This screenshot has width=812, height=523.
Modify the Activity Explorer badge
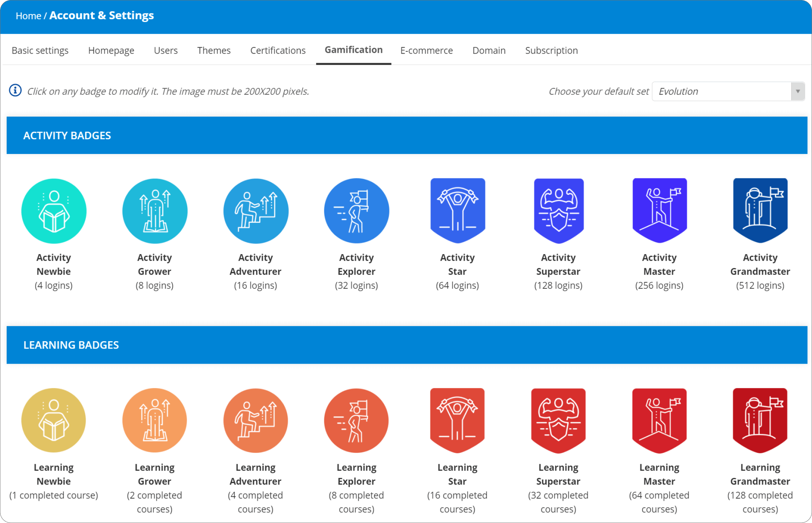pyautogui.click(x=356, y=210)
